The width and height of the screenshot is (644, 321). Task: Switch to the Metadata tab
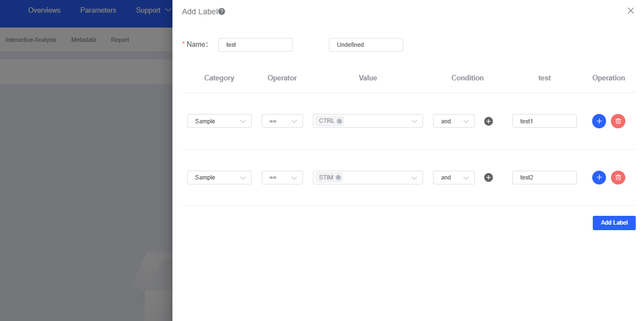[84, 40]
